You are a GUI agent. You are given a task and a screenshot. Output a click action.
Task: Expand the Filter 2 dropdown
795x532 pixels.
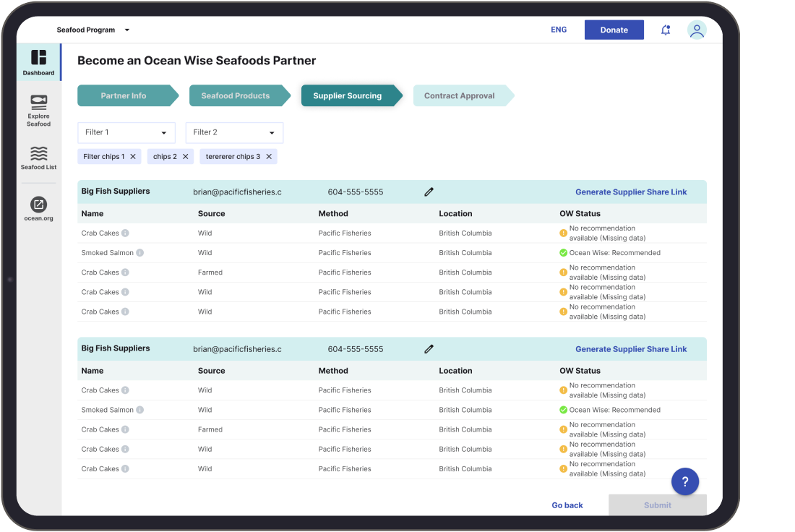[234, 133]
